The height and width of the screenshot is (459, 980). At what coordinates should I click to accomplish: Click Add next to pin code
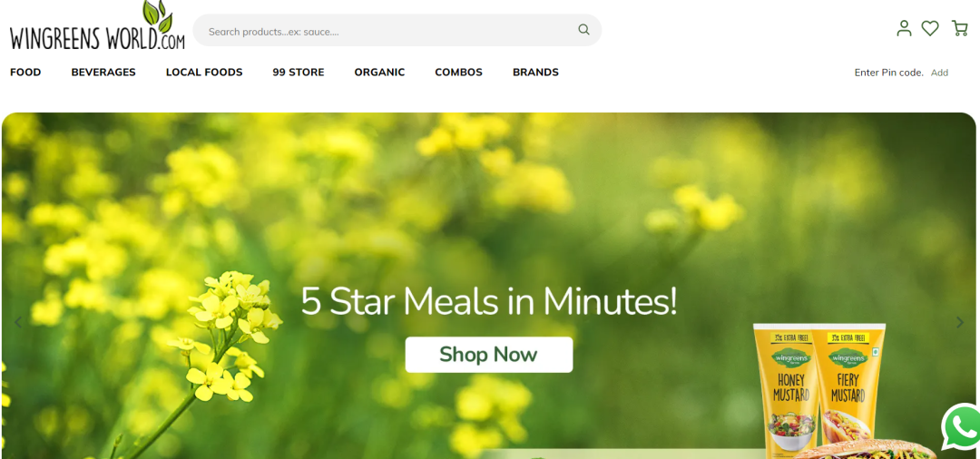click(939, 73)
